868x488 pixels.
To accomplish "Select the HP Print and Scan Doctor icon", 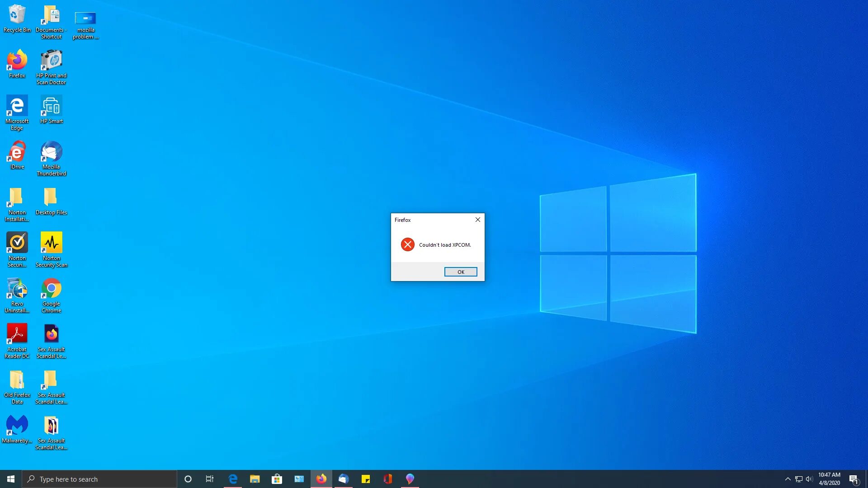I will (x=51, y=67).
